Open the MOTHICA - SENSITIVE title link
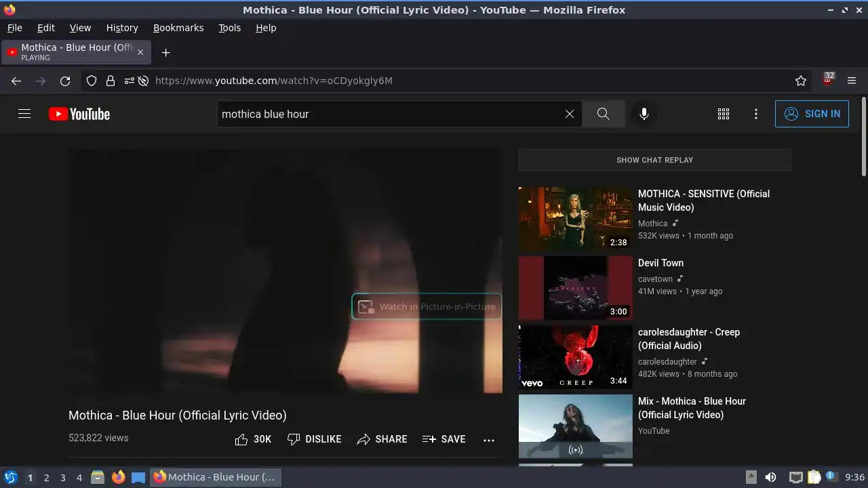The width and height of the screenshot is (868, 488). click(x=704, y=201)
